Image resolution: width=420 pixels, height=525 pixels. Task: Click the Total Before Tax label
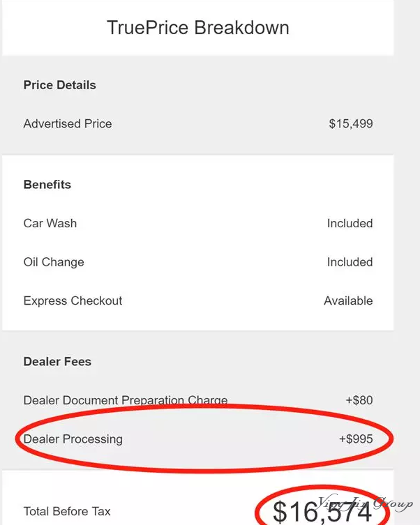[x=67, y=511]
